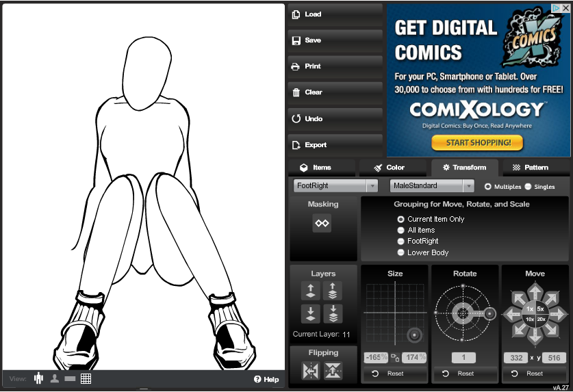Select All items grouping
This screenshot has width=573, height=392.
(x=401, y=230)
